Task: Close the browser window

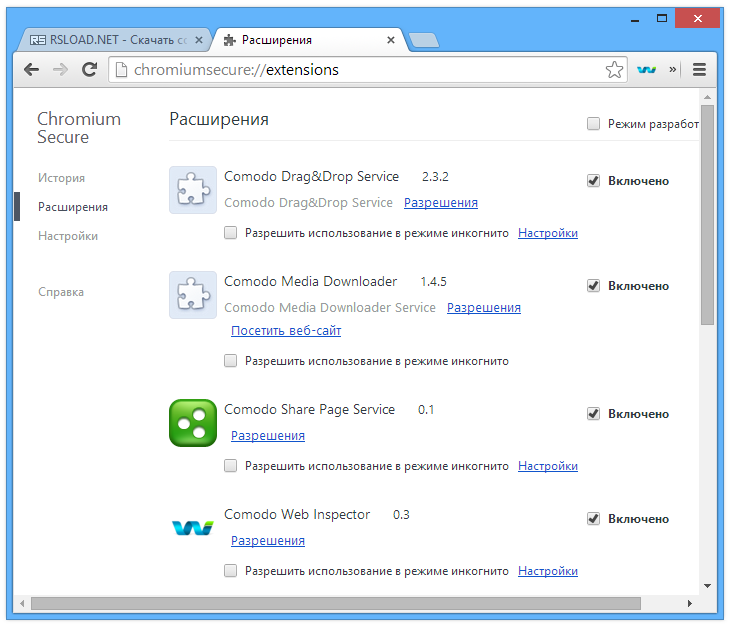Action: pyautogui.click(x=698, y=19)
